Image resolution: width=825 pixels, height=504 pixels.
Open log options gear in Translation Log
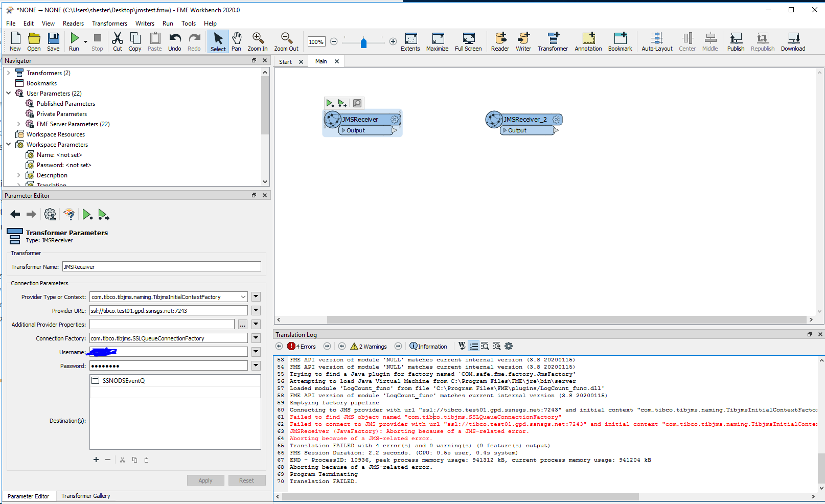coord(509,346)
